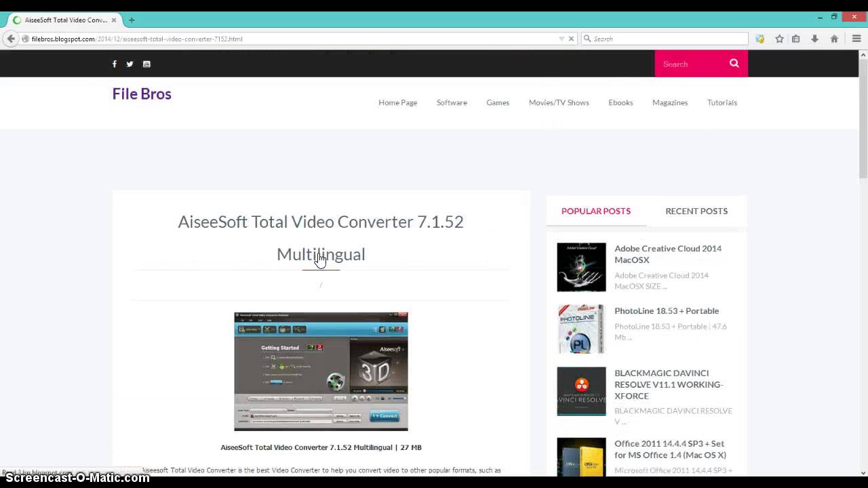Click the scrollbar up arrow
The image size is (868, 488).
(863, 54)
